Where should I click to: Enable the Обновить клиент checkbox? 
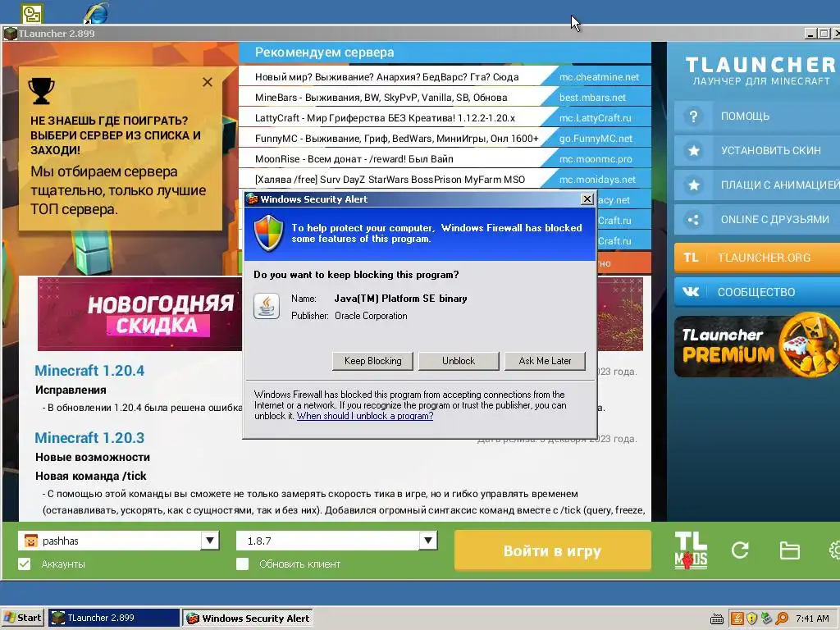tap(242, 564)
